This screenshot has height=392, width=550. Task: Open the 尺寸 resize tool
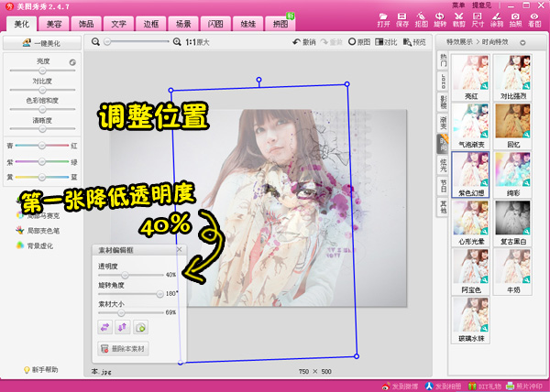point(479,18)
